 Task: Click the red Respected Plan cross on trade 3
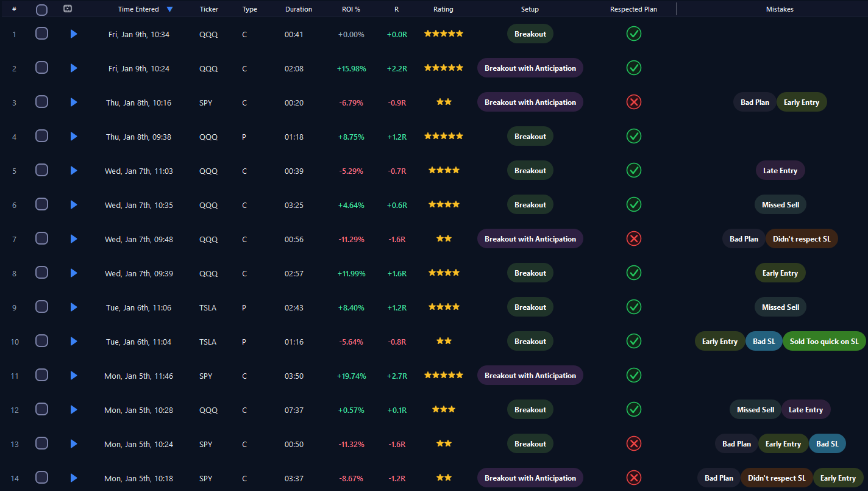click(633, 102)
